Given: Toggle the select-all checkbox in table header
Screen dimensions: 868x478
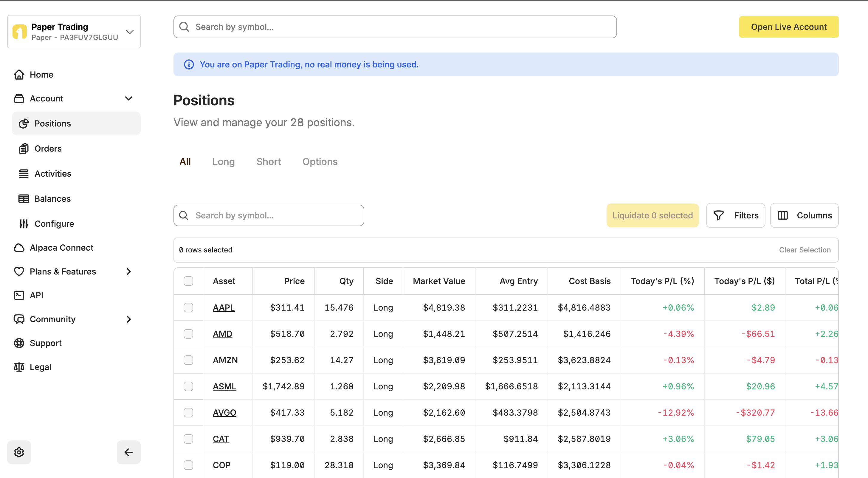Looking at the screenshot, I should [x=188, y=281].
